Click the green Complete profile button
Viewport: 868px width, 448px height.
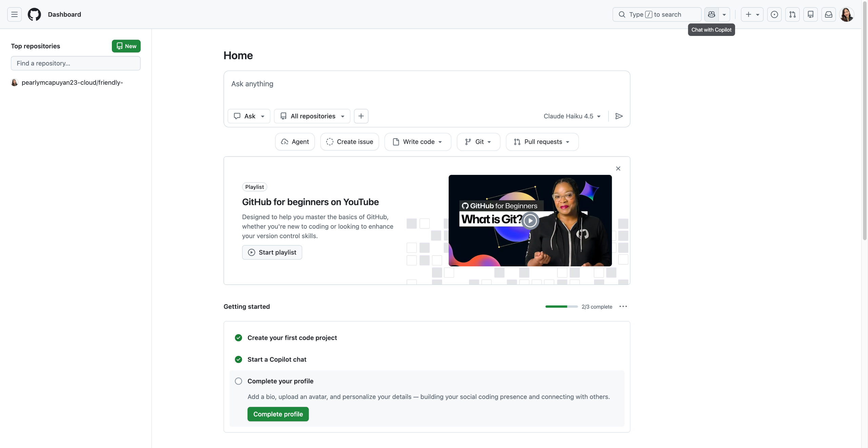(x=278, y=414)
